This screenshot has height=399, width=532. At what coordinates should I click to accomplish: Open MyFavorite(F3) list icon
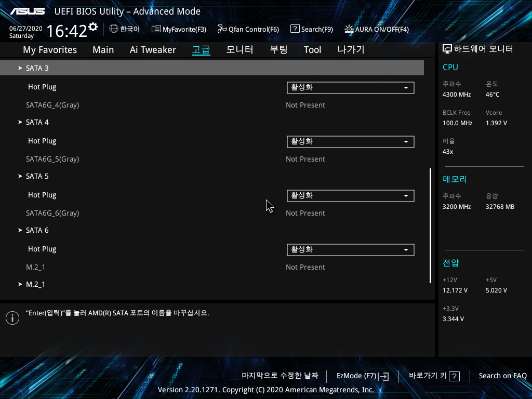point(156,29)
